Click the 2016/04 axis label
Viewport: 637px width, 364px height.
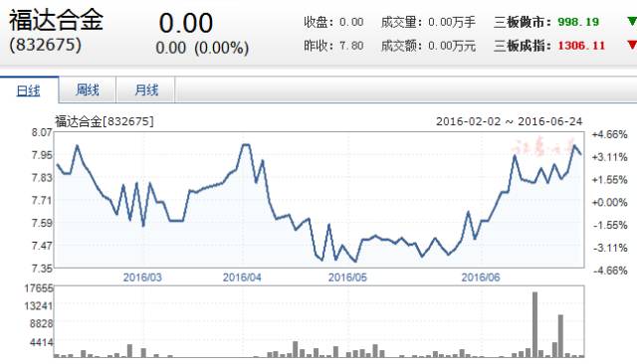coord(242,277)
